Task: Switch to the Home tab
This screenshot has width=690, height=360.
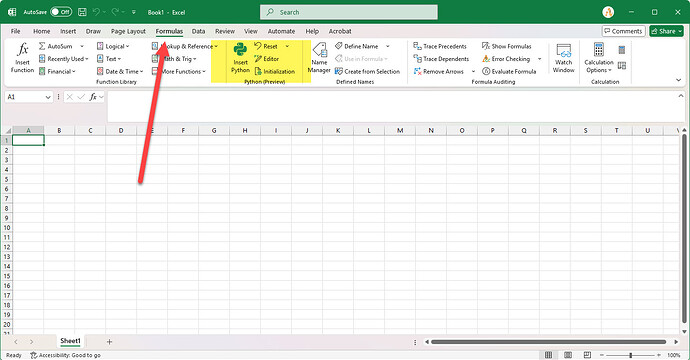Action: tap(41, 31)
